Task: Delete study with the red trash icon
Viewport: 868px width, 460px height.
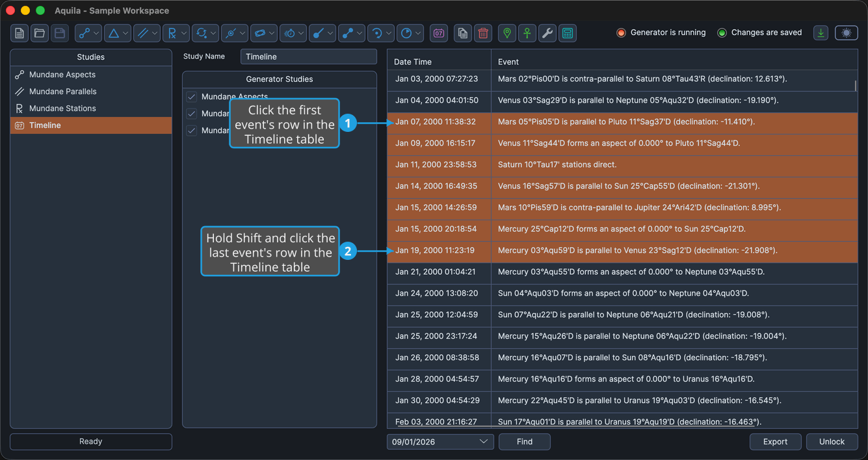Action: click(x=483, y=33)
